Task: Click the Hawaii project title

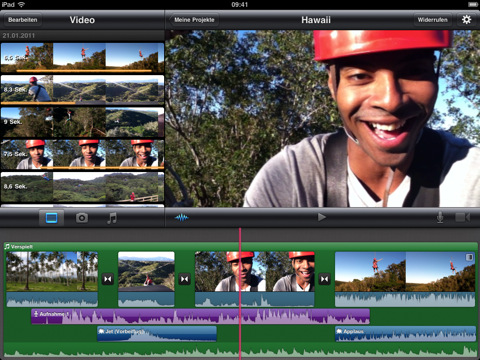Action: (316, 20)
